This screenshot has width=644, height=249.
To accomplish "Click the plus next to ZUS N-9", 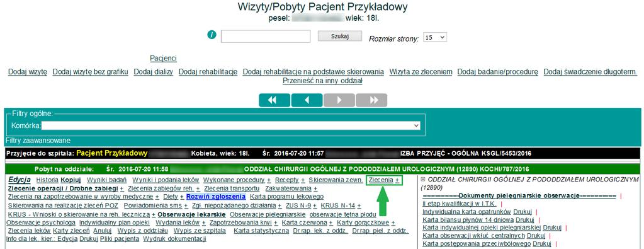I will (x=315, y=206).
